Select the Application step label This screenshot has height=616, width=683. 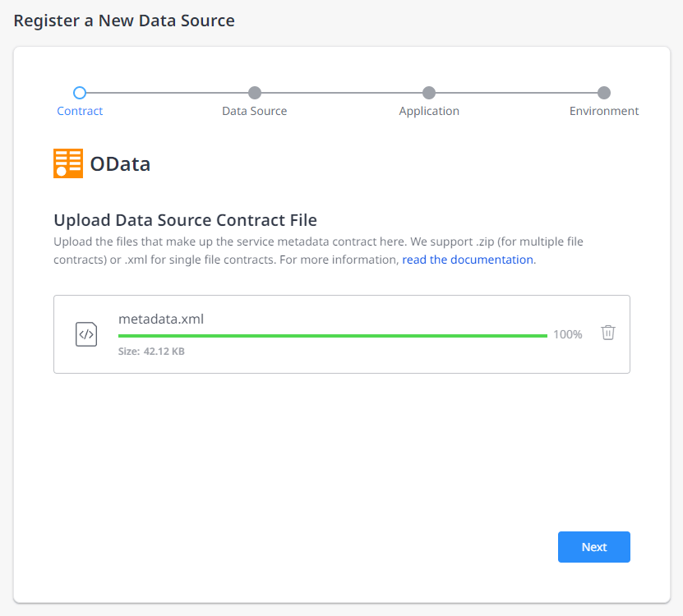point(429,111)
